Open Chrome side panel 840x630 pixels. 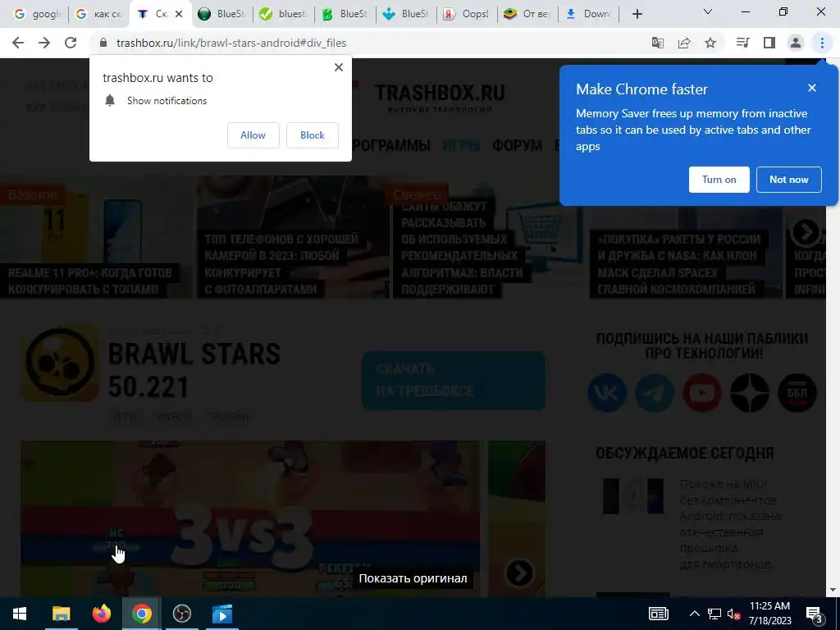click(x=769, y=43)
